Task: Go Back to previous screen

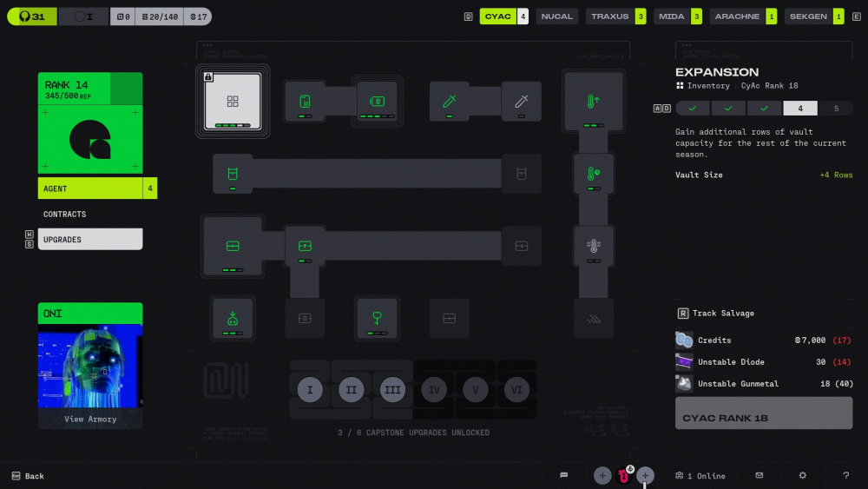Action: coord(28,476)
